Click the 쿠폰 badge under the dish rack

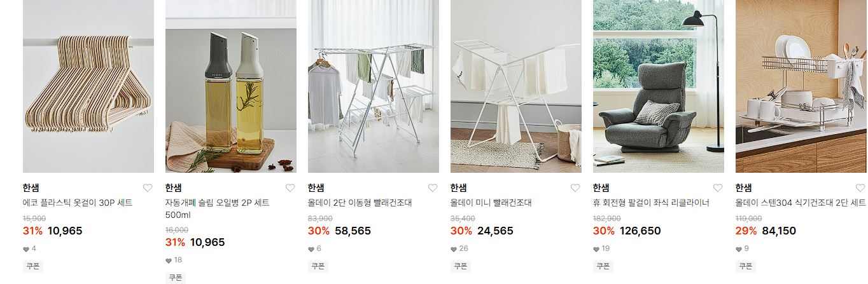pyautogui.click(x=746, y=266)
